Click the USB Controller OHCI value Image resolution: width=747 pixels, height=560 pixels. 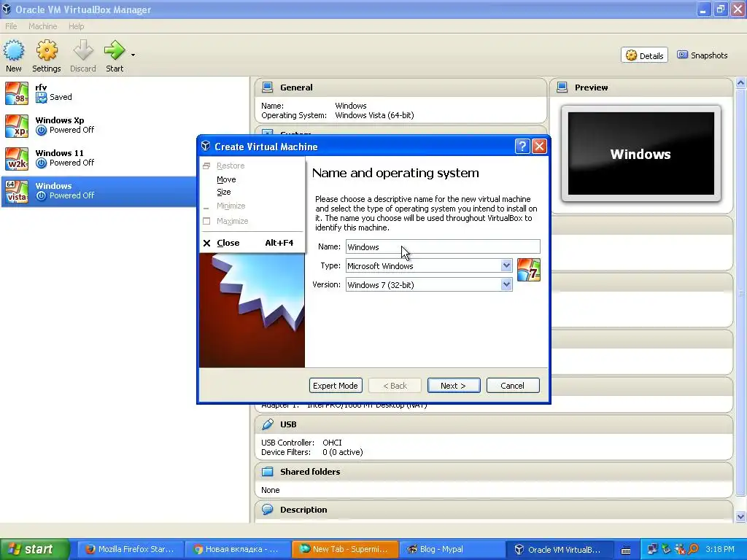pyautogui.click(x=332, y=443)
